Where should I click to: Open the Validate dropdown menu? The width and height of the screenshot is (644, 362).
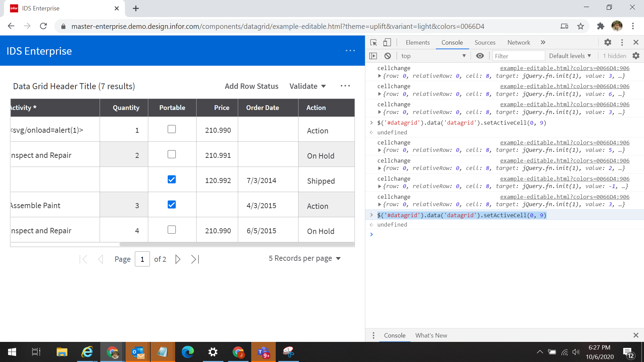(308, 86)
